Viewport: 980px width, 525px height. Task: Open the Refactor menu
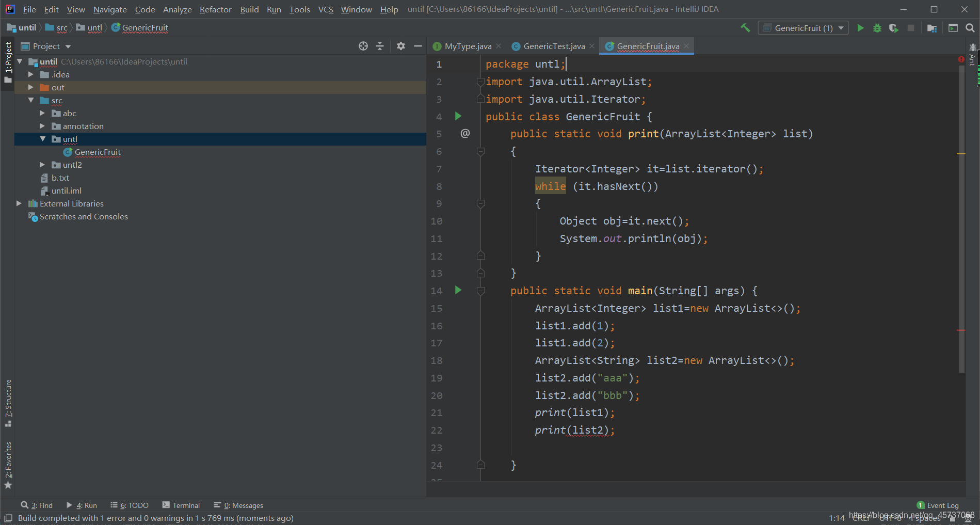(x=216, y=9)
